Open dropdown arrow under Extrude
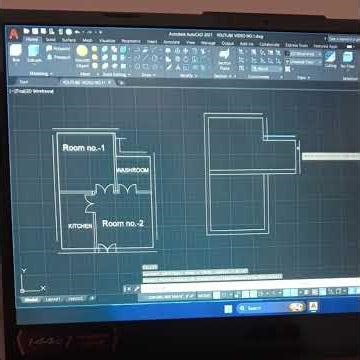Image resolution: width=360 pixels, height=360 pixels. (34, 65)
